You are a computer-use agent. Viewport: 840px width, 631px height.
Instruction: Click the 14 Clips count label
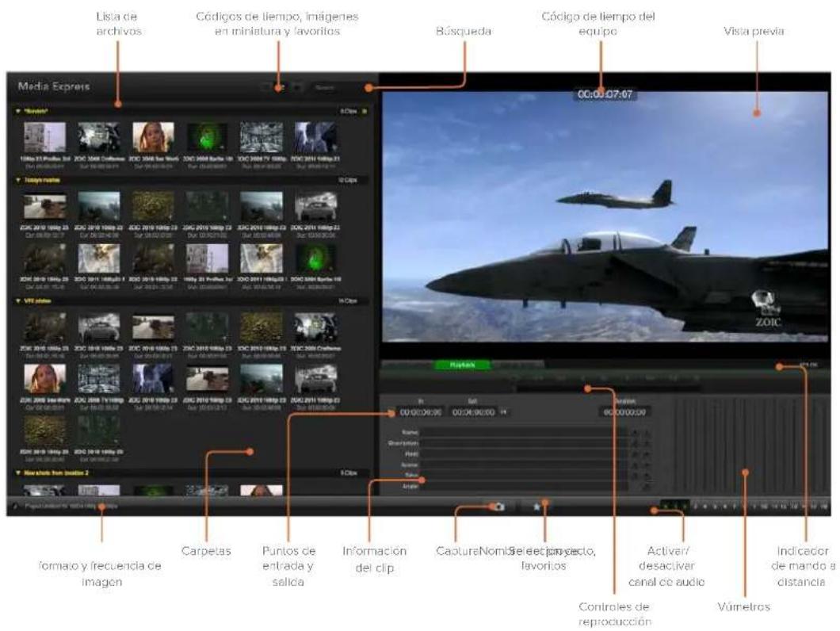click(348, 301)
